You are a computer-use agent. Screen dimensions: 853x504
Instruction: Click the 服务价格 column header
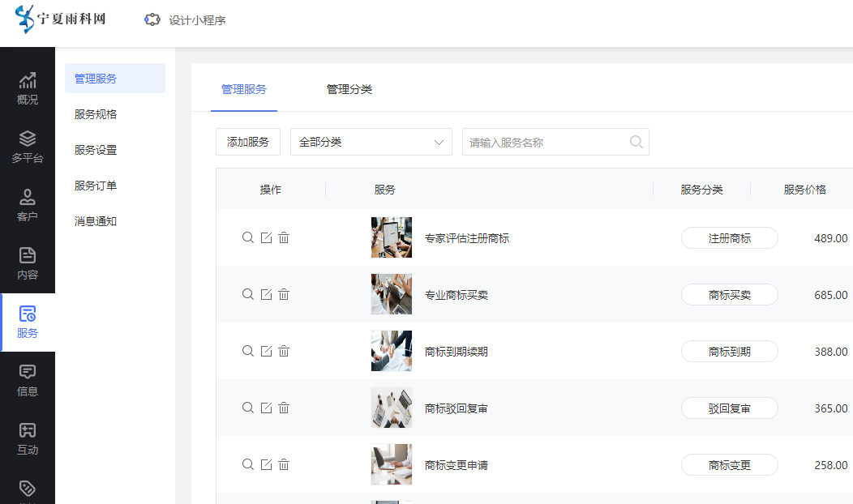(x=804, y=190)
